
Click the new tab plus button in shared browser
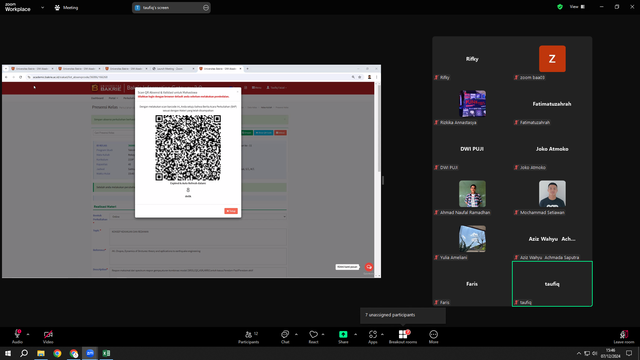coord(247,69)
